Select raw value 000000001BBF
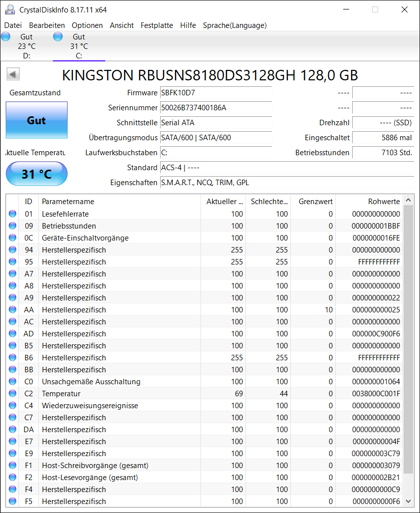The height and width of the screenshot is (513, 420). [376, 226]
